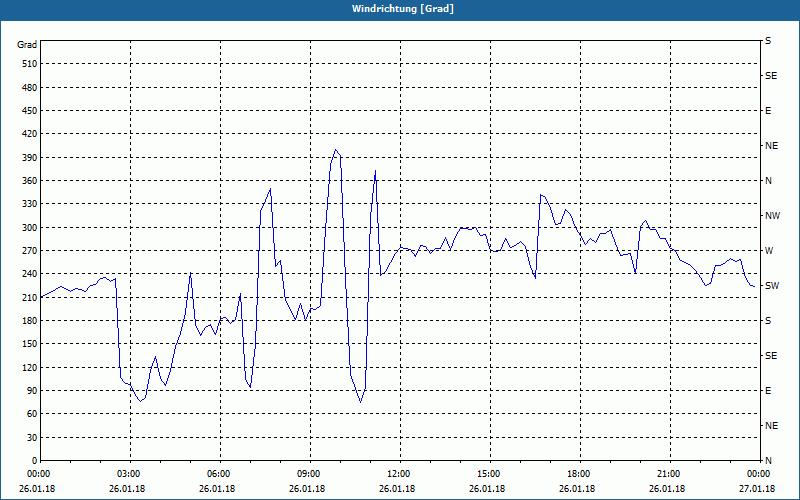Click the NW compass label
Image resolution: width=800 pixels, height=500 pixels.
[772, 216]
